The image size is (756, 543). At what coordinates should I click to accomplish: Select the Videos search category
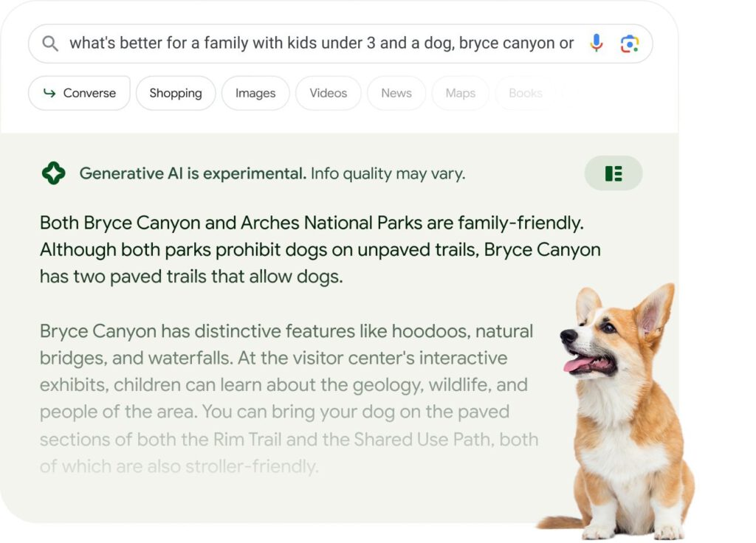point(328,93)
